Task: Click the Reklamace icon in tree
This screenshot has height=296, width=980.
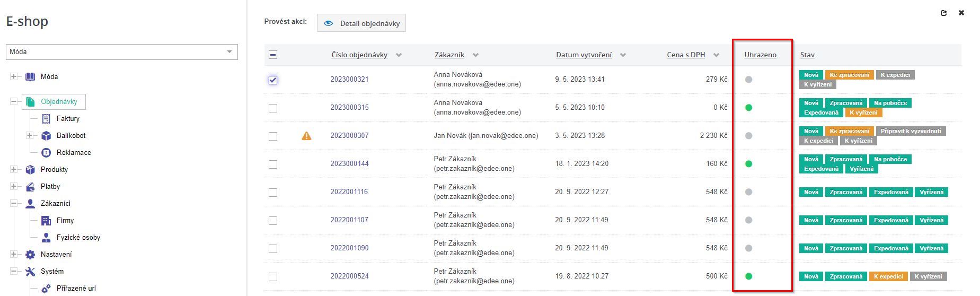Action: pos(46,153)
